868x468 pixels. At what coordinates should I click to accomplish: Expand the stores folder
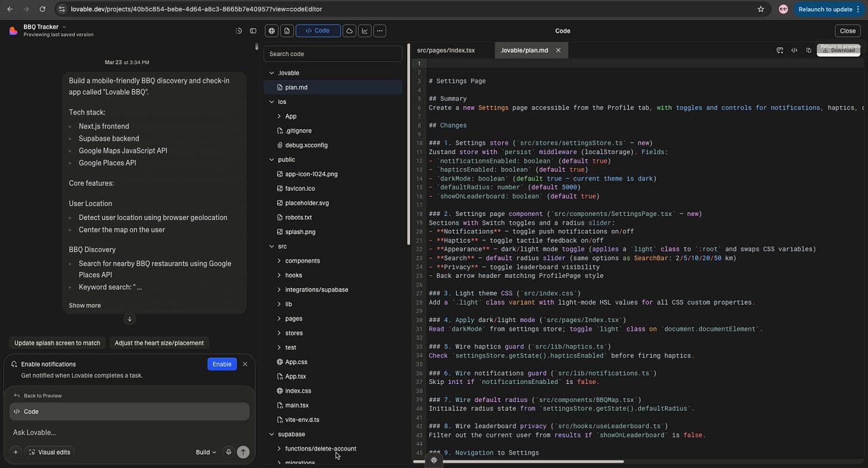[x=279, y=333]
